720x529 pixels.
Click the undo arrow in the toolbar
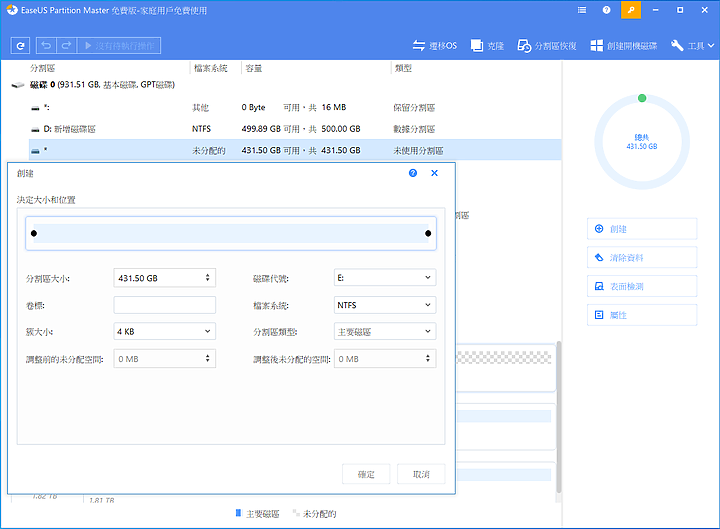coord(46,45)
